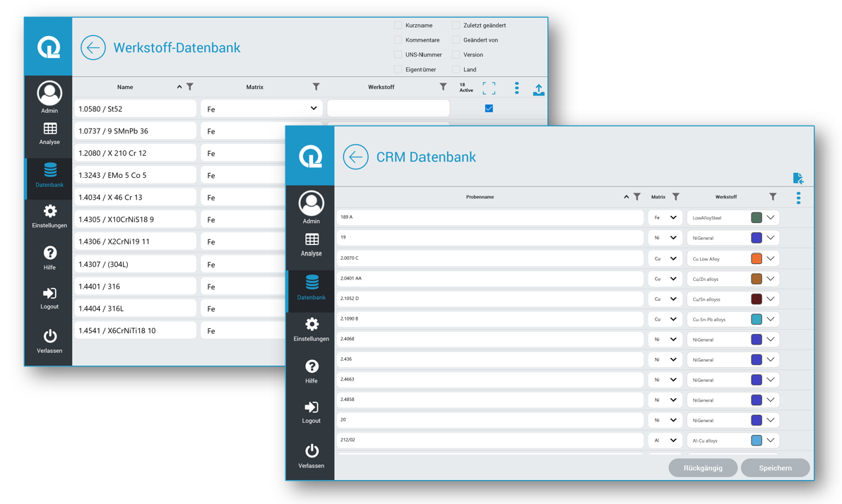Viewport: 842px width, 504px height.
Task: Enable the Kurzname column checkbox
Action: tap(398, 25)
